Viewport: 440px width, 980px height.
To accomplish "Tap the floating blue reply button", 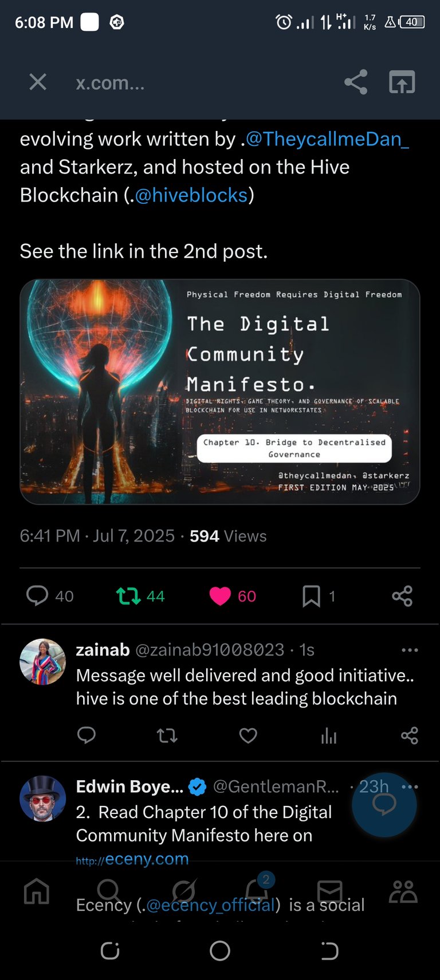I will pyautogui.click(x=384, y=805).
